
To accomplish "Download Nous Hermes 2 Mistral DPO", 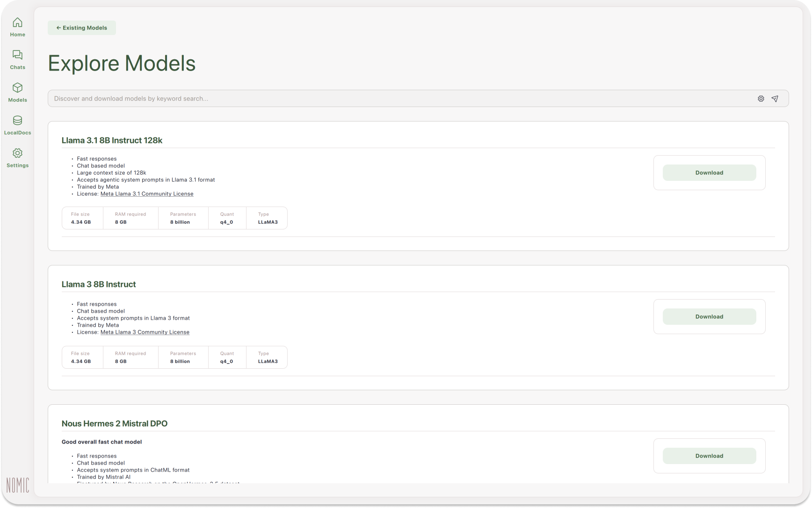I will point(709,456).
